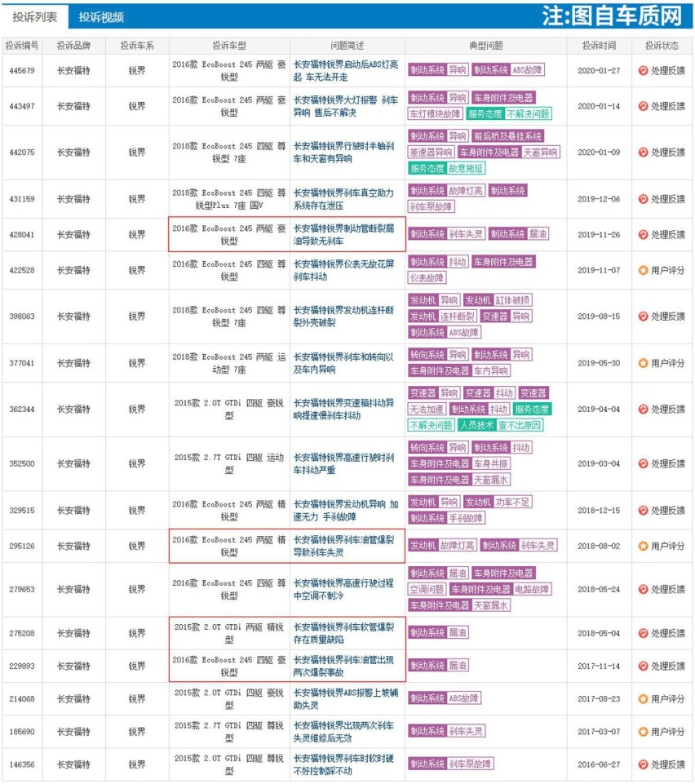Click the 空调问题 tag
This screenshot has height=784, width=695.
click(x=427, y=589)
